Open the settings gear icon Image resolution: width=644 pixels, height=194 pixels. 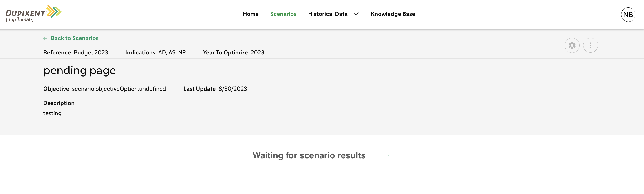(572, 45)
